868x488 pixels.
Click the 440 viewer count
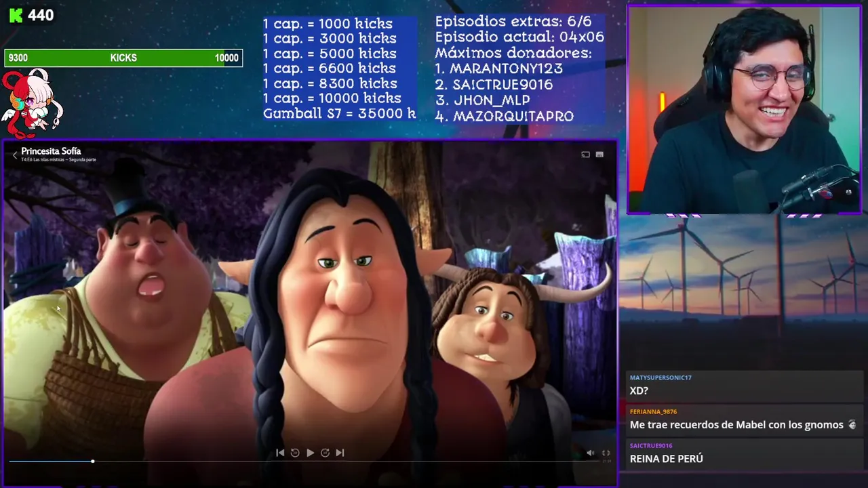click(x=41, y=15)
